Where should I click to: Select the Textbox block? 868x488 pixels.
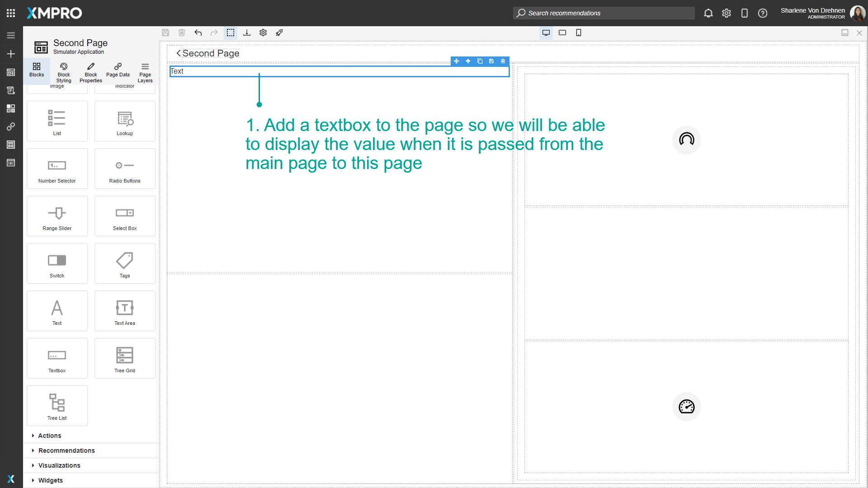57,358
